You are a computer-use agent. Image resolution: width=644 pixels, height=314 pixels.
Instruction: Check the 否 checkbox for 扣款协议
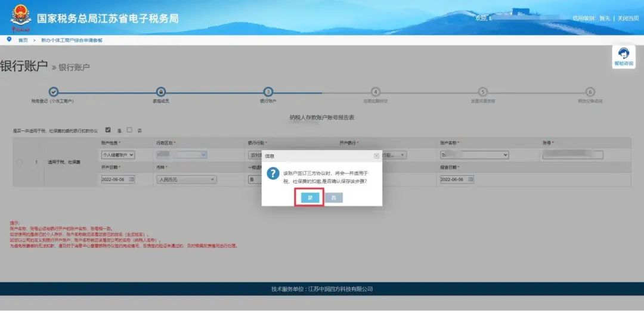coord(129,130)
